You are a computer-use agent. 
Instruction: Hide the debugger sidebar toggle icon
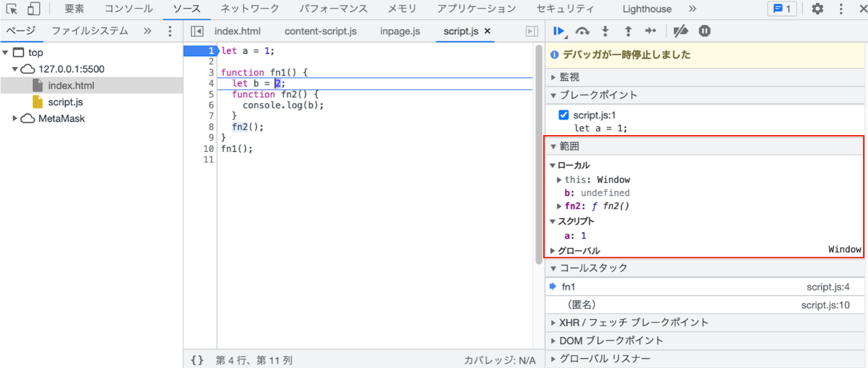(531, 31)
